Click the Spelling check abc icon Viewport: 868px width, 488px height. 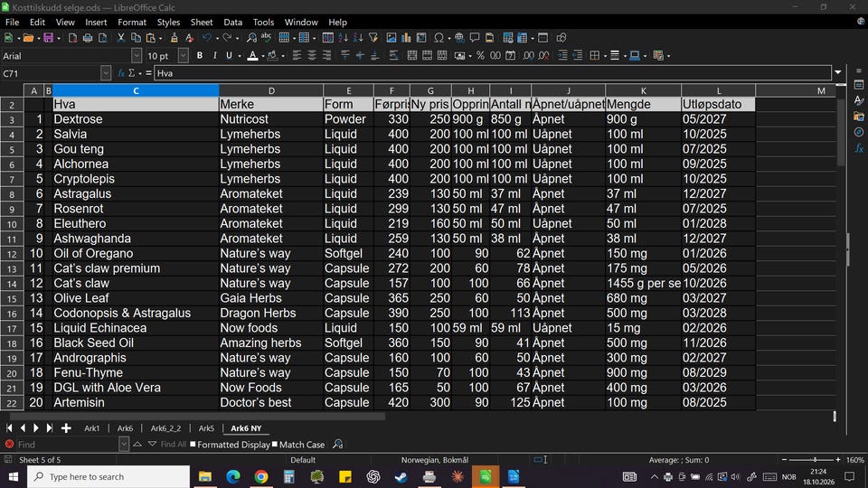coord(266,38)
